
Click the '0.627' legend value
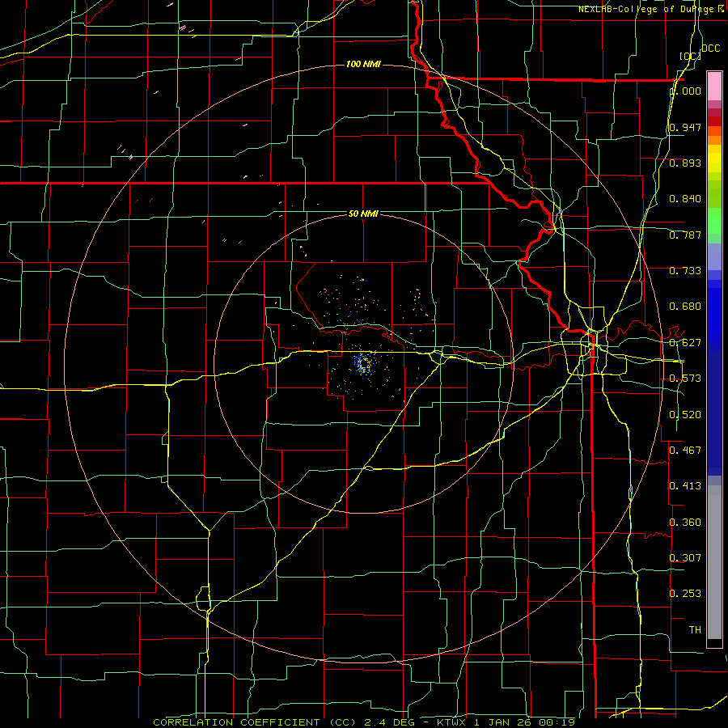click(685, 343)
